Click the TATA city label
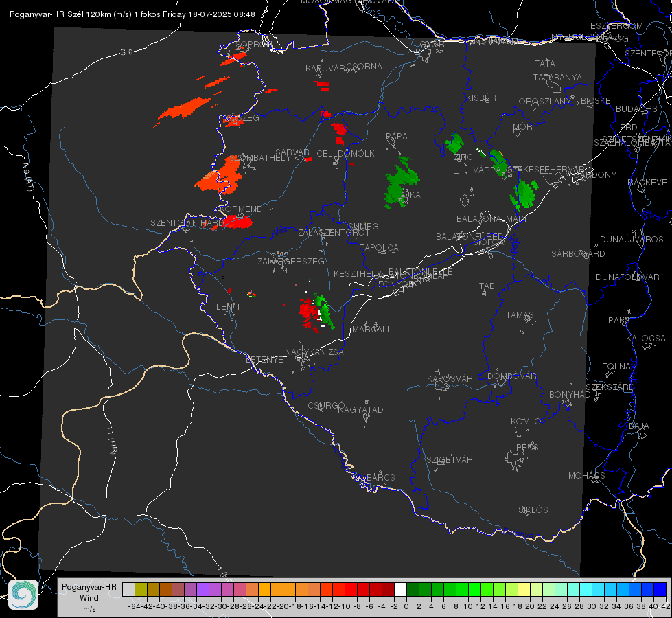672x618 pixels. pyautogui.click(x=545, y=63)
